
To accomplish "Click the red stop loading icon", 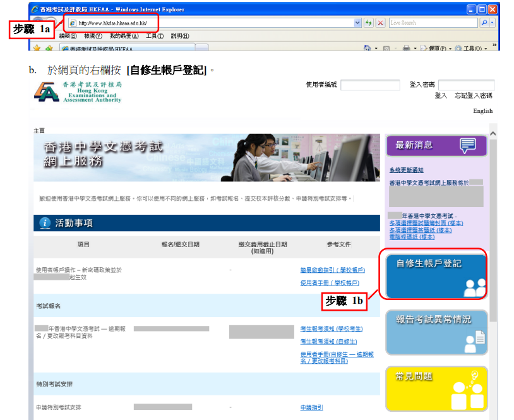I will point(380,23).
